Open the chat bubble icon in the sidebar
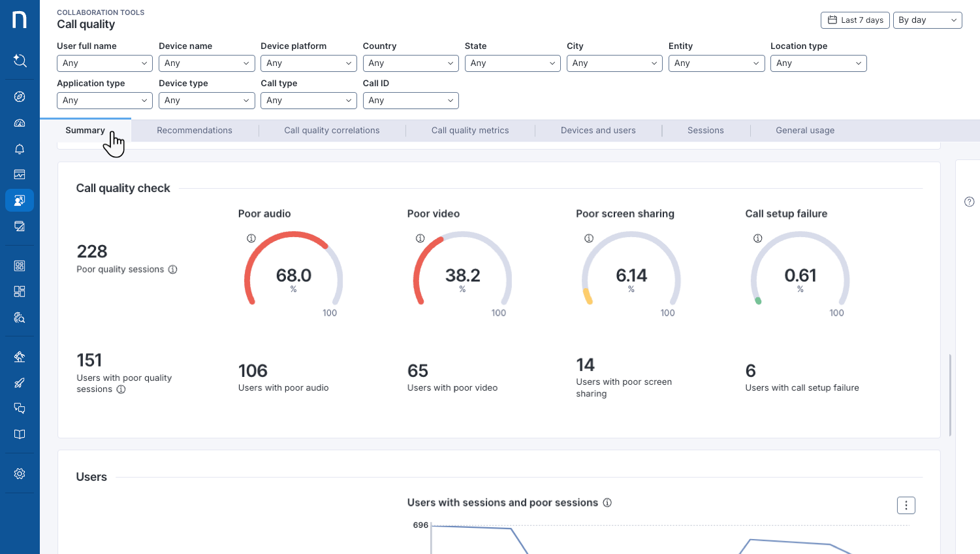 [x=20, y=408]
